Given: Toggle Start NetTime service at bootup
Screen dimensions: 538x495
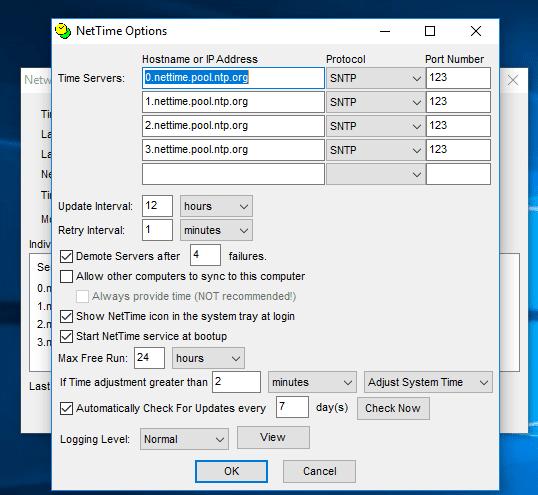Looking at the screenshot, I should point(66,336).
